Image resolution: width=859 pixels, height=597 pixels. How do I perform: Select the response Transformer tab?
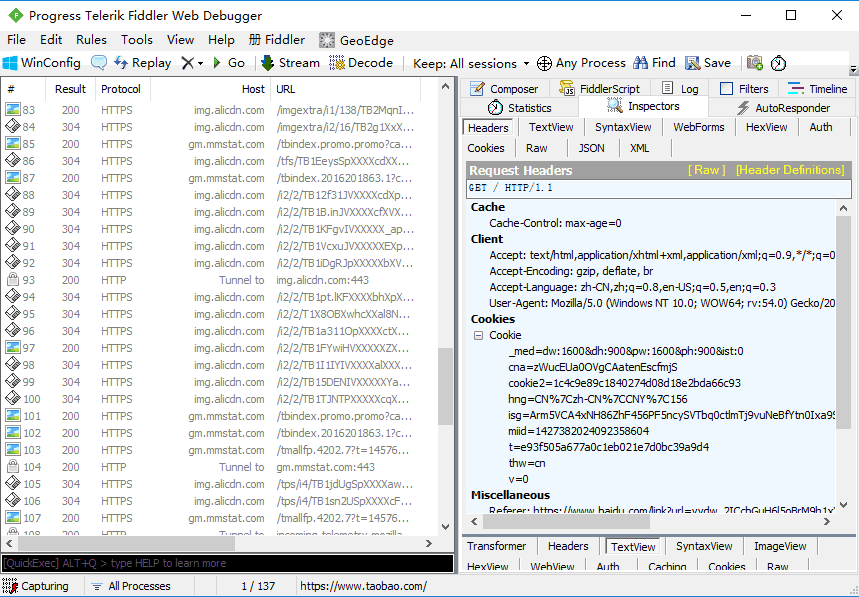496,546
